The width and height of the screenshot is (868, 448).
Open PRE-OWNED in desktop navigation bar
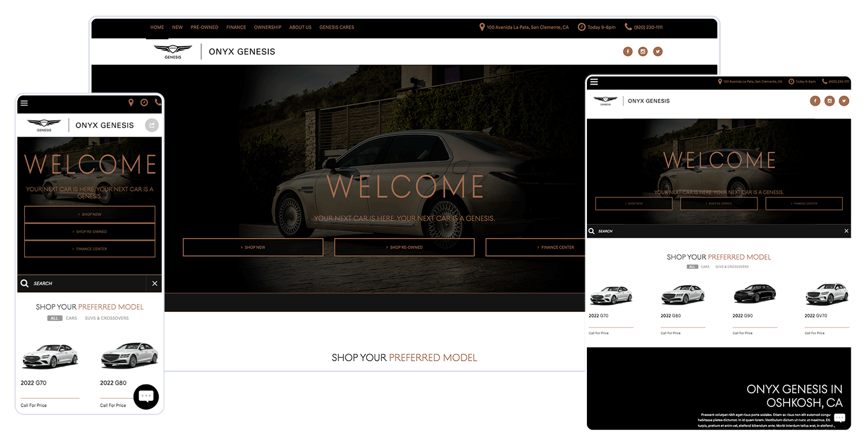pyautogui.click(x=204, y=27)
